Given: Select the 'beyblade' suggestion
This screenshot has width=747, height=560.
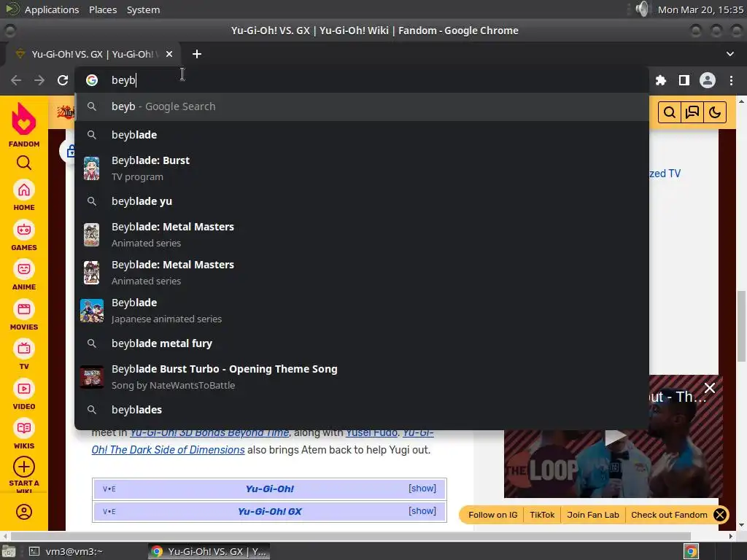Looking at the screenshot, I should pos(362,135).
